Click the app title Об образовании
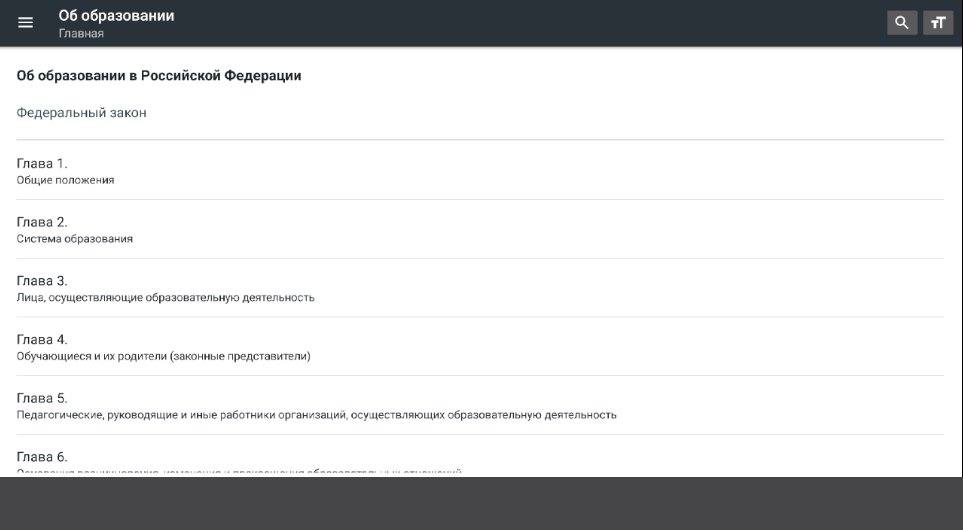This screenshot has height=530, width=963. point(116,16)
